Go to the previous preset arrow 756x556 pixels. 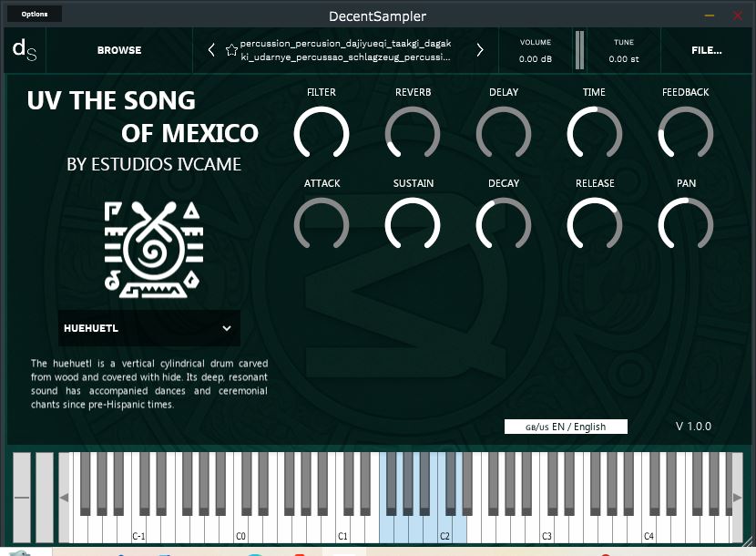pos(211,50)
